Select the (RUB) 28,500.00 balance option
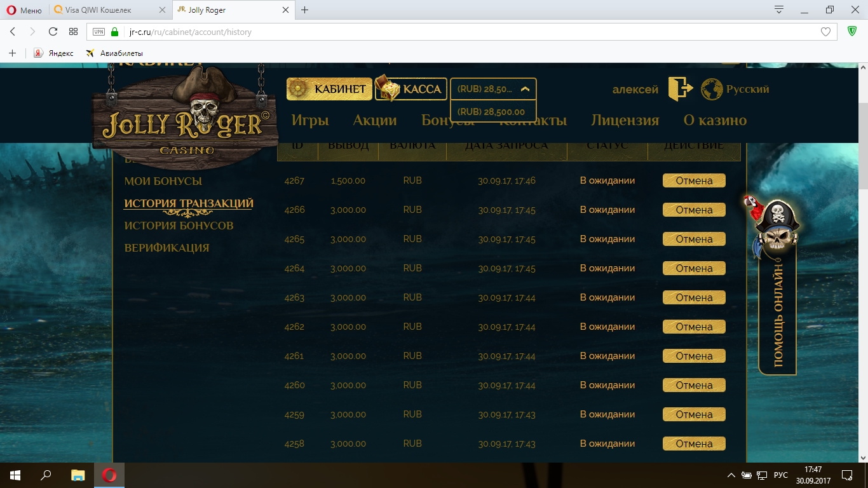Viewport: 868px width, 488px height. tap(493, 112)
